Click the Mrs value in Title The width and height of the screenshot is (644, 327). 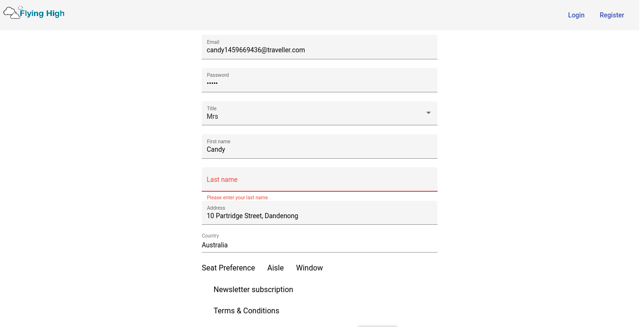[x=213, y=116]
